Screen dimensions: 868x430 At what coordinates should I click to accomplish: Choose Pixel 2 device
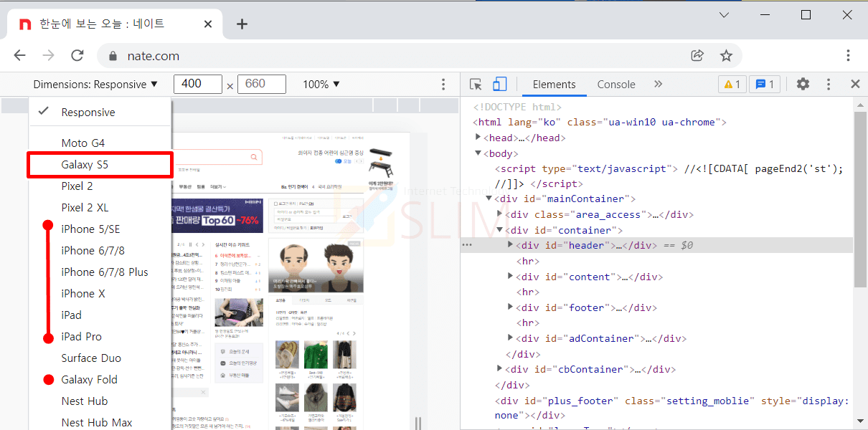pos(100,186)
